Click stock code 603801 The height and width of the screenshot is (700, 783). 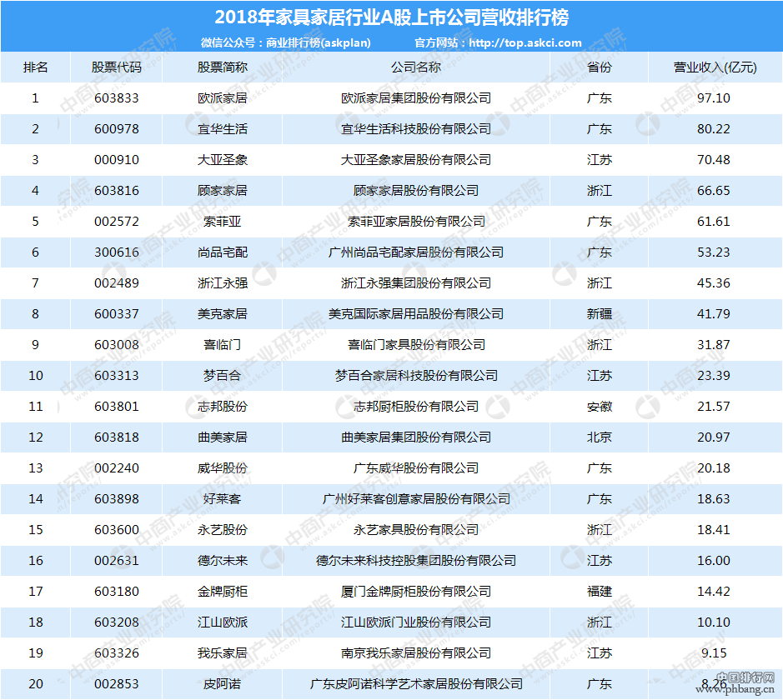coord(117,407)
